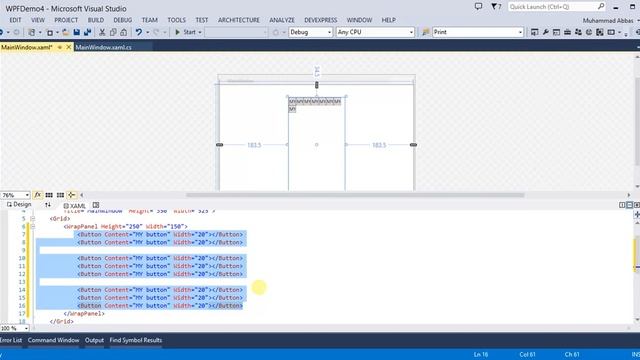
Task: Collapse the pane via the rightmost split icon
Action: 637,205
